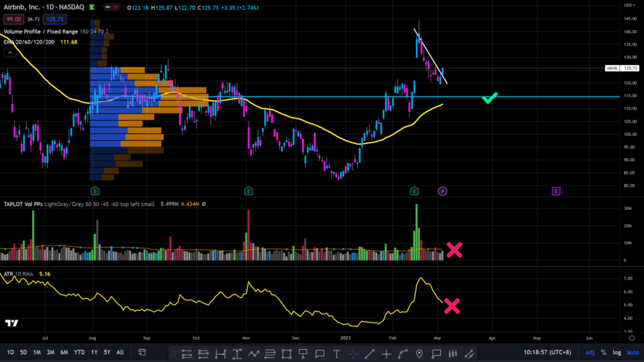Switch to the 1Y time range

point(94,353)
